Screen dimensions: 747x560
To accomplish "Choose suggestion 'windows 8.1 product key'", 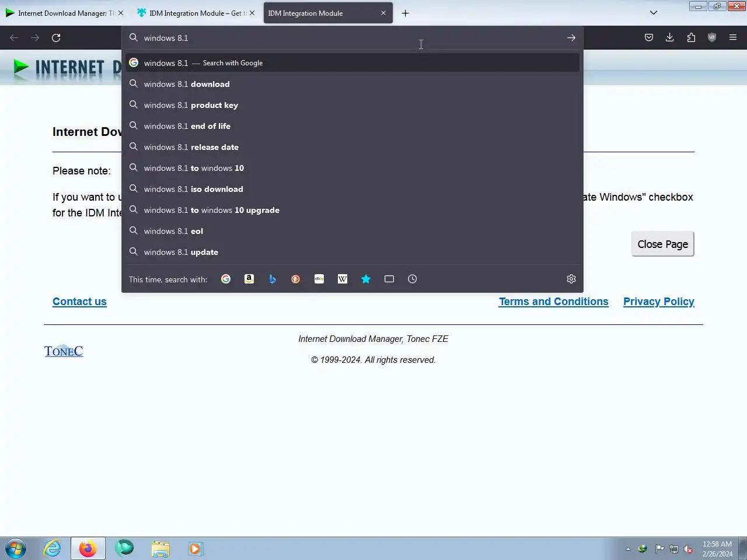I will click(x=352, y=105).
